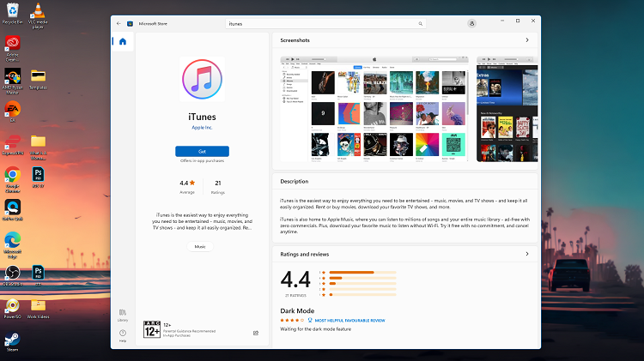Open the user account profile icon
The image size is (644, 361).
[x=471, y=24]
